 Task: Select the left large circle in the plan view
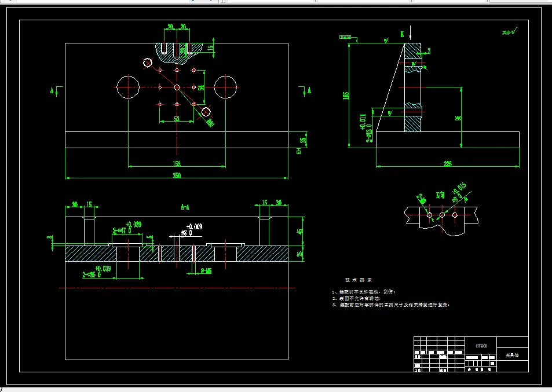pyautogui.click(x=128, y=87)
